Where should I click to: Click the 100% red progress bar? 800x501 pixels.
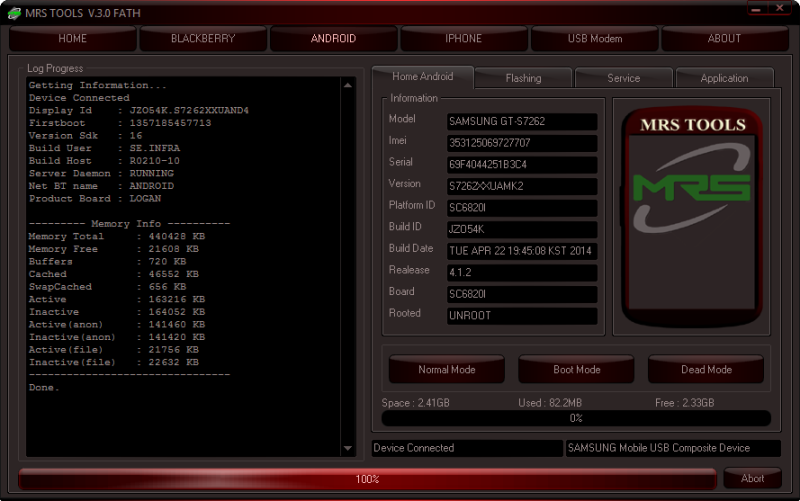(367, 479)
